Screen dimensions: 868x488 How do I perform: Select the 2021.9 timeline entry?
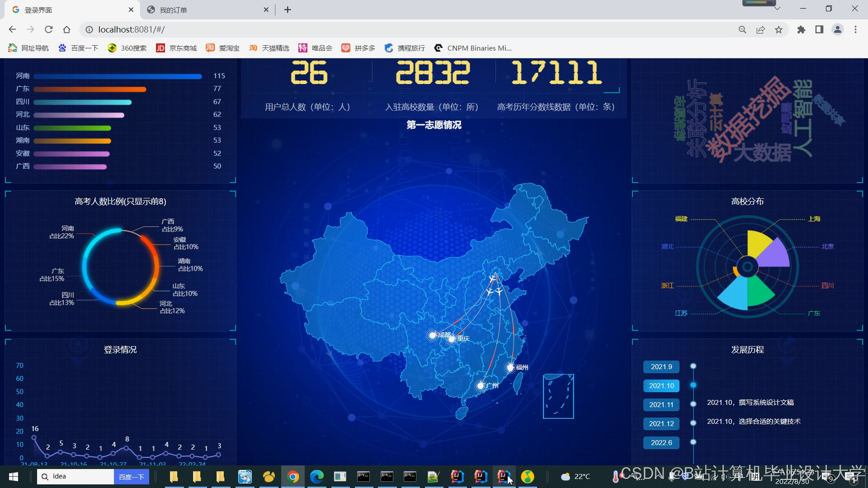(x=661, y=366)
